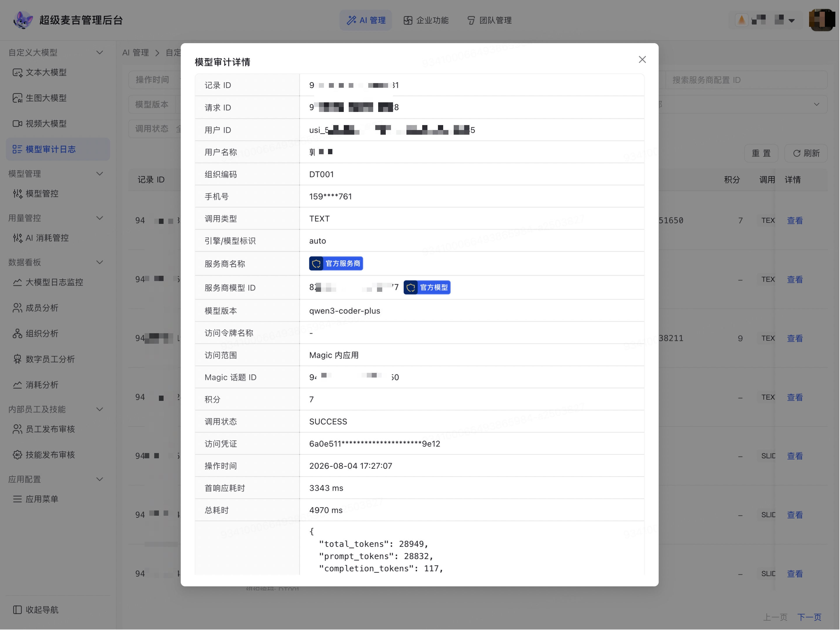The height and width of the screenshot is (630, 840).
Task: Open the dropdown arrow beside the top-right avatar
Action: pyautogui.click(x=792, y=20)
